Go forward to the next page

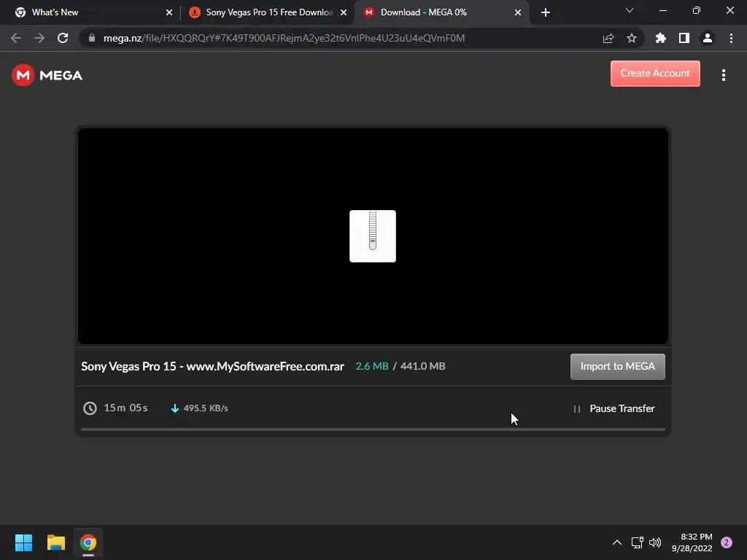[39, 38]
